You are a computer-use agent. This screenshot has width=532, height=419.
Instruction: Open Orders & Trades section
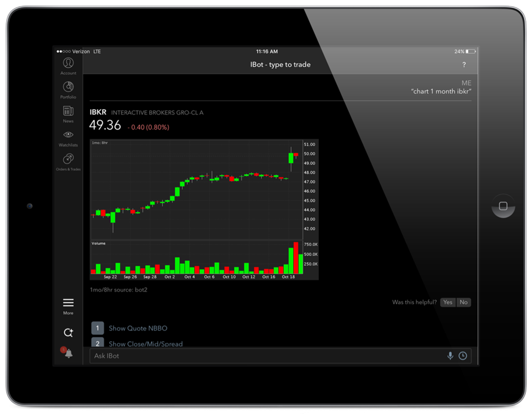click(x=68, y=162)
